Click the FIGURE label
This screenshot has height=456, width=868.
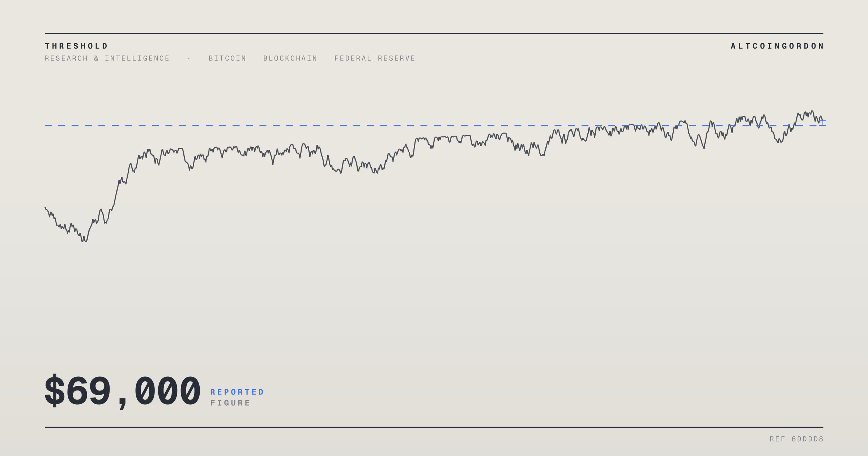[x=230, y=403]
